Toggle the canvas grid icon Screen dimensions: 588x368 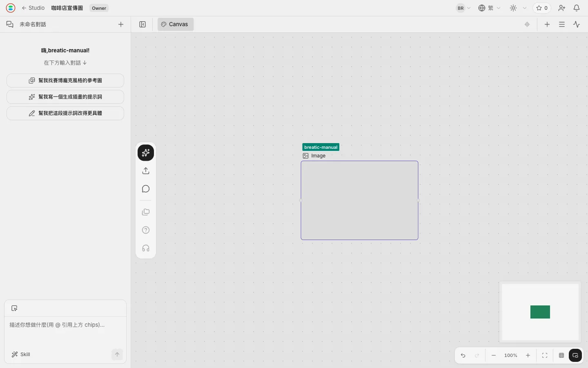point(561,355)
